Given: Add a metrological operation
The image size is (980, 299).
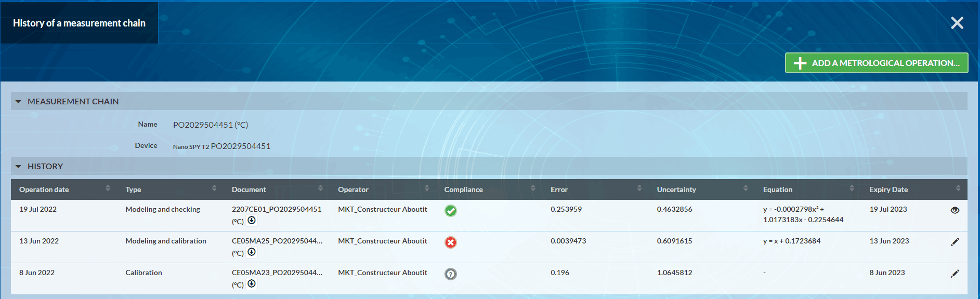Looking at the screenshot, I should click(x=877, y=63).
